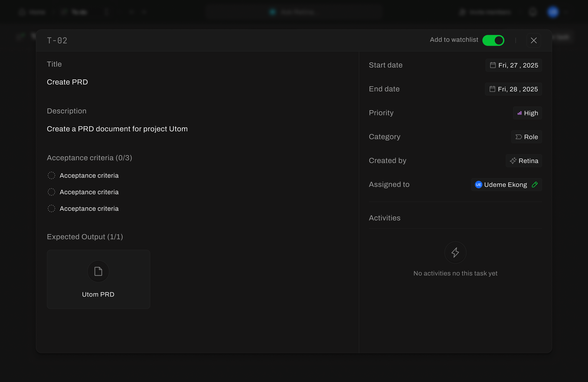Click the No activities no this task yet text

pos(455,273)
